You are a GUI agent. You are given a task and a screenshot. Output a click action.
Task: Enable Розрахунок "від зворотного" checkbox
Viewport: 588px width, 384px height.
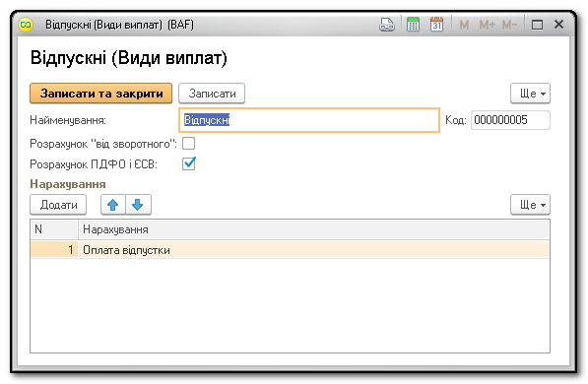189,143
